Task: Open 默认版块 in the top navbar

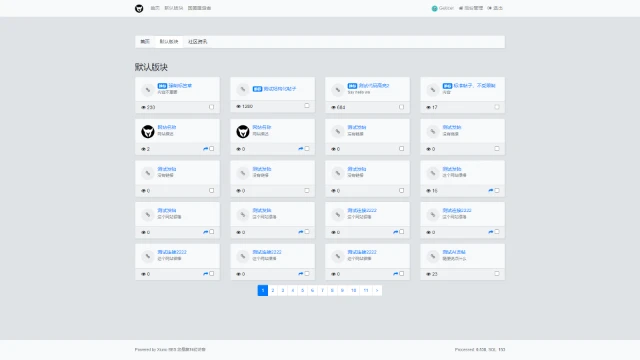Action: coord(174,8)
